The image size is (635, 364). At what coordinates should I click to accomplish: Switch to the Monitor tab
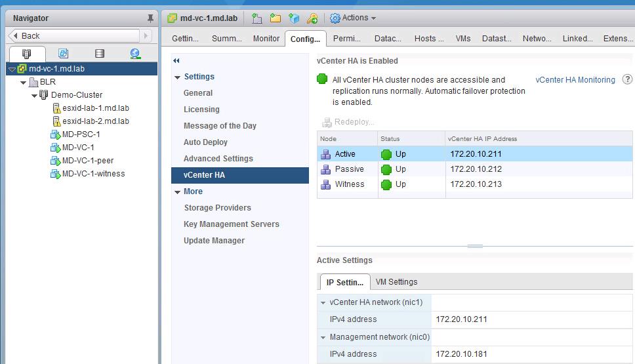pyautogui.click(x=266, y=39)
